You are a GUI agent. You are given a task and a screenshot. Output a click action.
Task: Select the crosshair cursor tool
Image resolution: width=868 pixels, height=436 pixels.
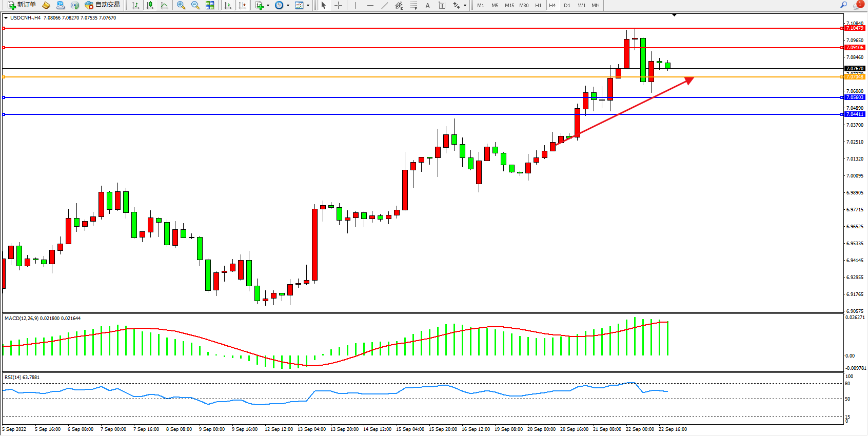point(339,5)
